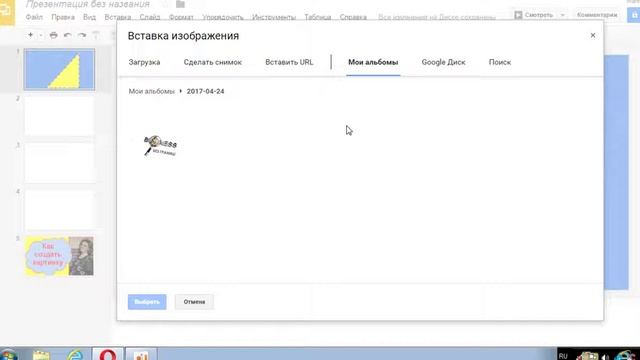Click the print icon
640x360 pixels.
(x=53, y=35)
